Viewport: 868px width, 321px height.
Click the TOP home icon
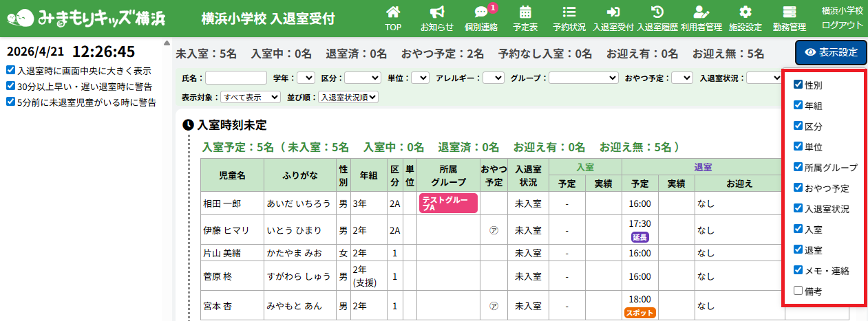pos(393,12)
